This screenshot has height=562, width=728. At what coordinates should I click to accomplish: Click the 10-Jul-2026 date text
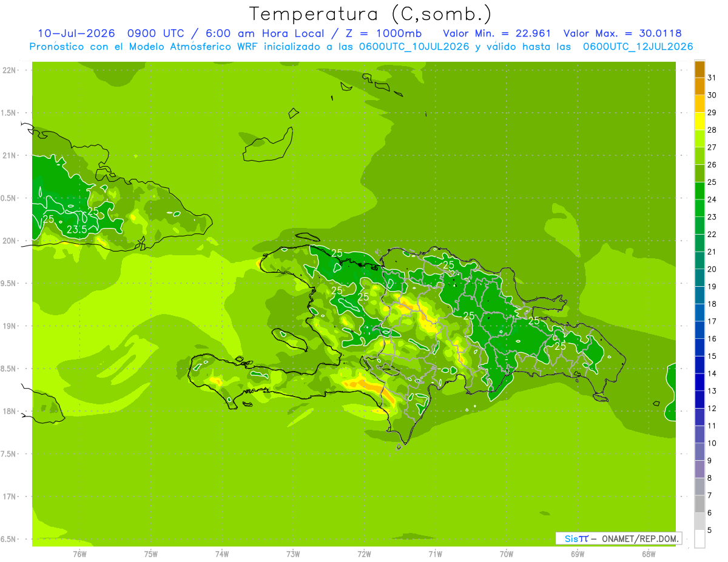[76, 33]
